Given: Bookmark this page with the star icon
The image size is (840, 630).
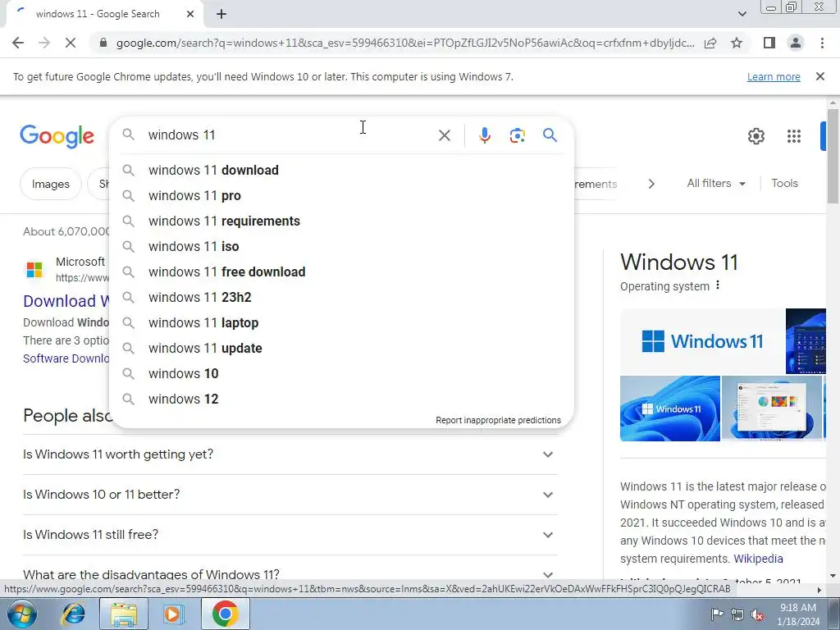Looking at the screenshot, I should (x=737, y=43).
